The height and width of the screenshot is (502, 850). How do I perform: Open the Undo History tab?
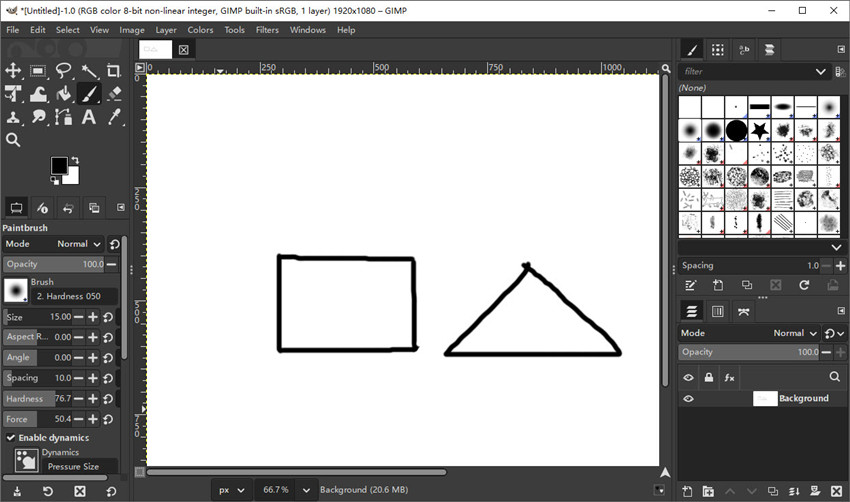[68, 208]
